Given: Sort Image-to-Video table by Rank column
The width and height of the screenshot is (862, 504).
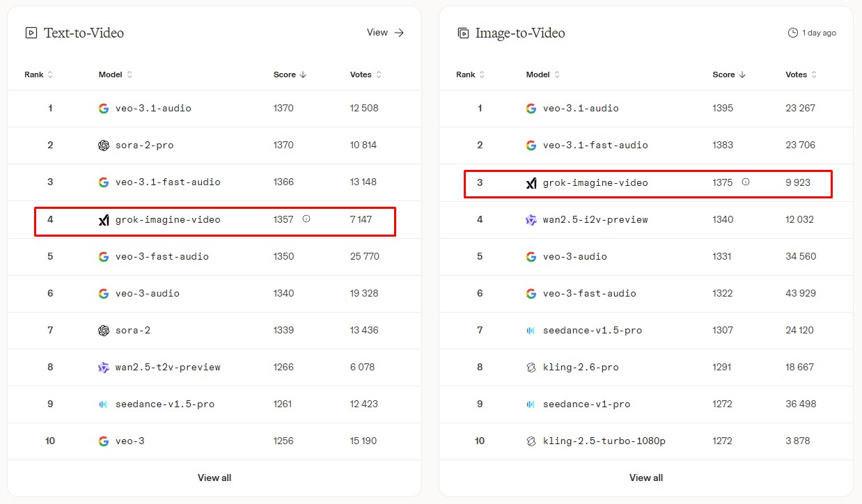Looking at the screenshot, I should point(470,74).
